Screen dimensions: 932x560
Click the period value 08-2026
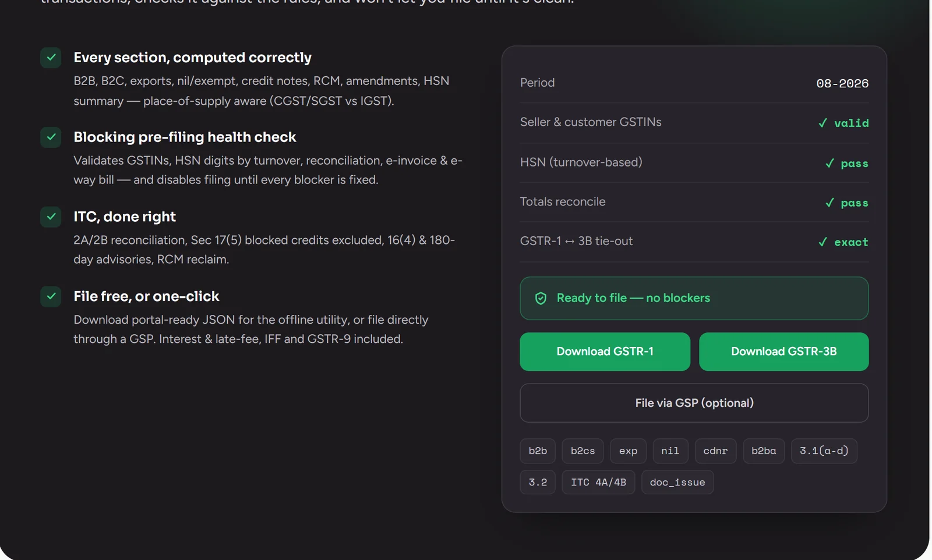coord(842,83)
